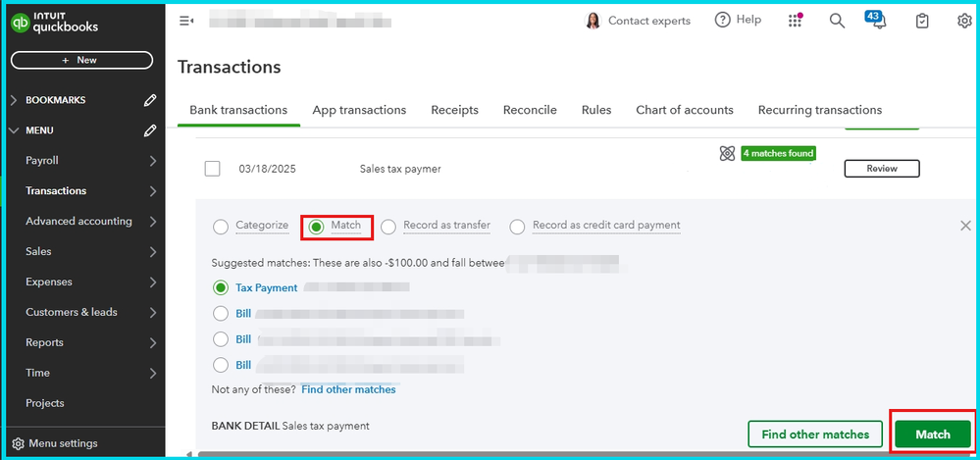The width and height of the screenshot is (980, 460).
Task: Click the 03/18/2025 date cell
Action: coord(268,169)
